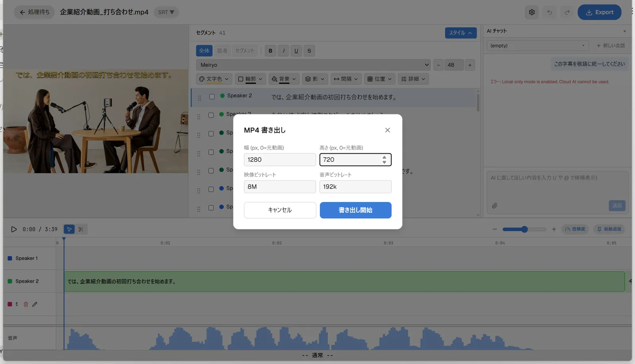This screenshot has height=364, width=635.
Task: Select the 話者 tab
Action: click(x=222, y=50)
